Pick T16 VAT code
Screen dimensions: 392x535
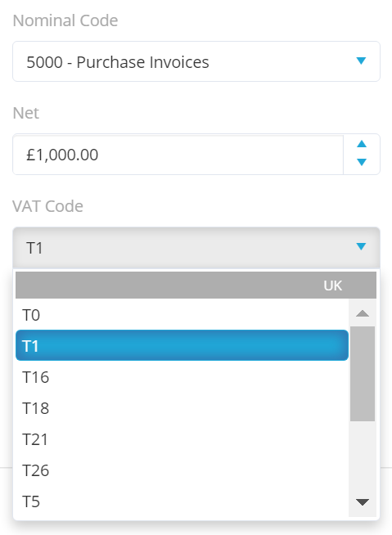tap(182, 377)
